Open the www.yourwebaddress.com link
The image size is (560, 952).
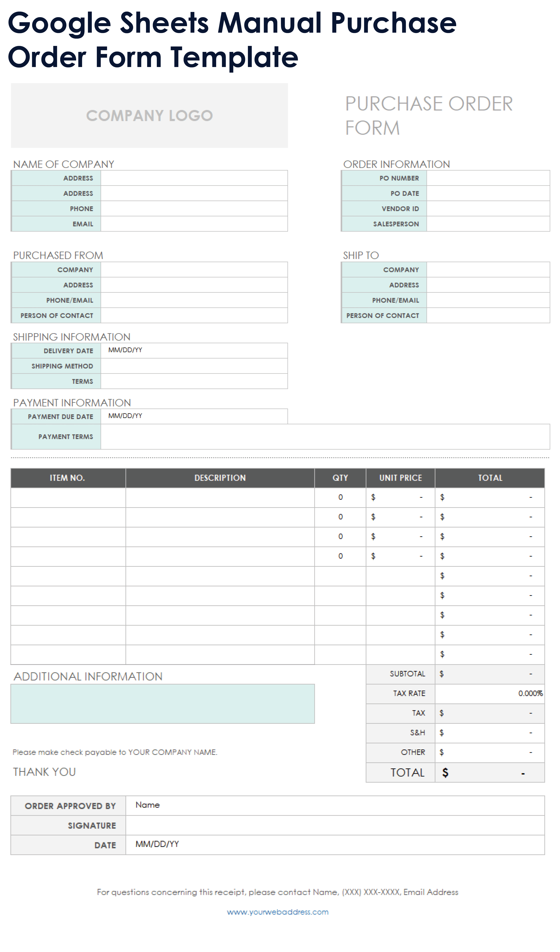(x=278, y=912)
